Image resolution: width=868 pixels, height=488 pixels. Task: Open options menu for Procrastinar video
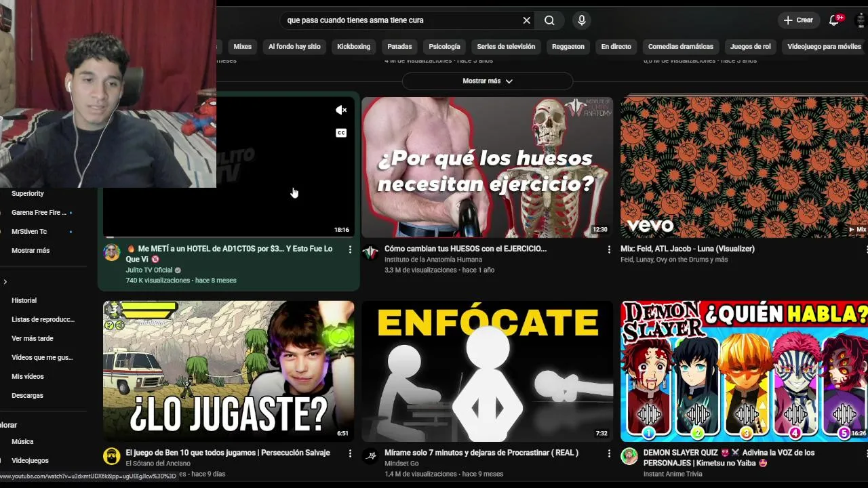(609, 453)
